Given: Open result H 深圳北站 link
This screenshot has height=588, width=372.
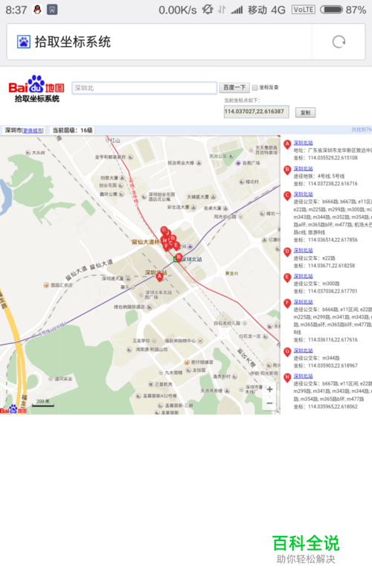Looking at the screenshot, I should point(303,377).
